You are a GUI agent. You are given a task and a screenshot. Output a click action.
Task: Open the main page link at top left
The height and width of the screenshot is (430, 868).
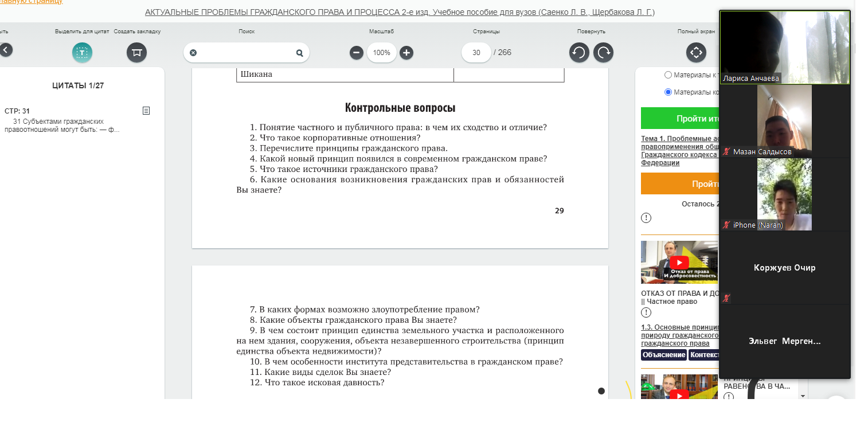(32, 2)
